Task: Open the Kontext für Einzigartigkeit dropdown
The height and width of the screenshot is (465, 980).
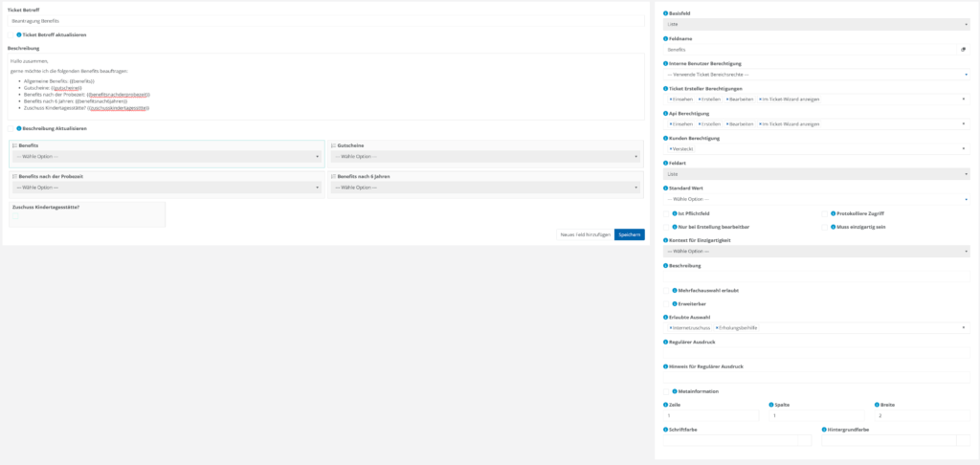Action: [x=816, y=251]
